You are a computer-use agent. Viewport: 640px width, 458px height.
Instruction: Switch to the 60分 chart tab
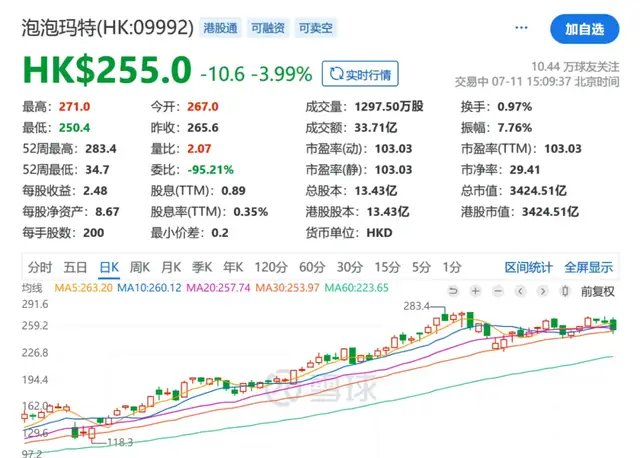click(312, 267)
